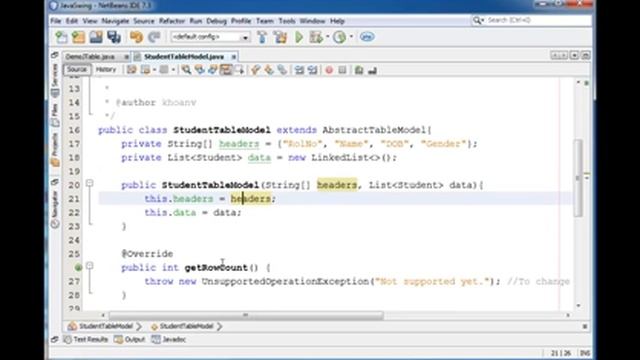Image resolution: width=640 pixels, height=360 pixels.
Task: Click the Last Edit icon in editor toolbar
Action: coord(131,70)
